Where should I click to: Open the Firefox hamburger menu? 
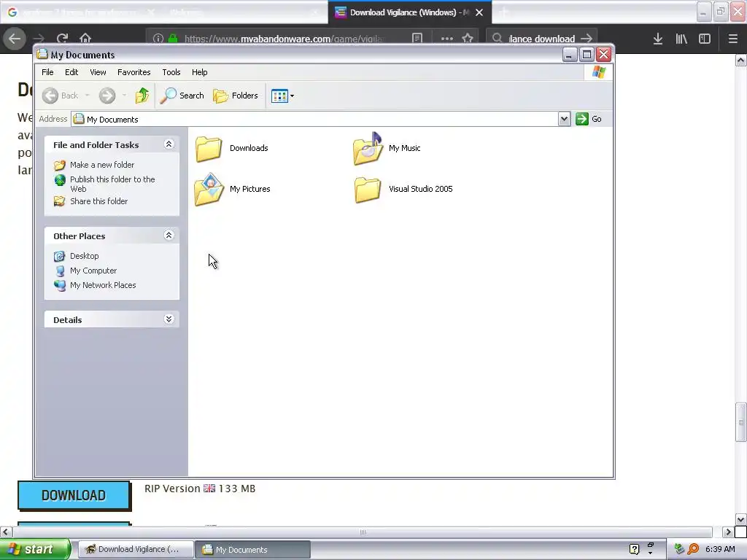[x=733, y=39]
